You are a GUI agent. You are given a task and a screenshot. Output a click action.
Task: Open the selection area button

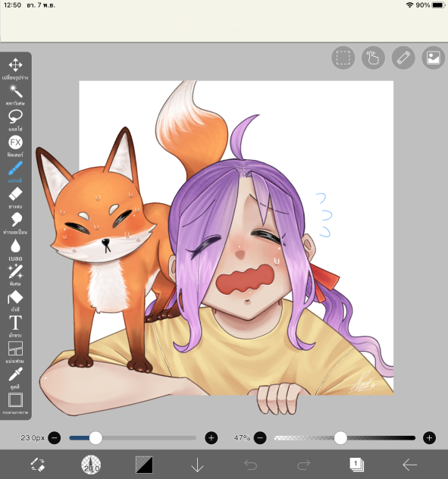point(343,58)
